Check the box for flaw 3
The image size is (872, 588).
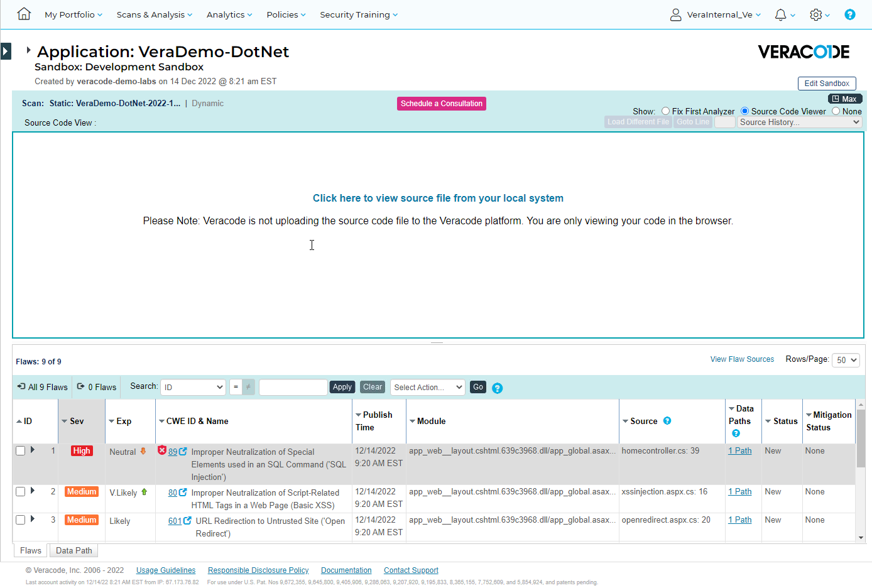point(21,520)
